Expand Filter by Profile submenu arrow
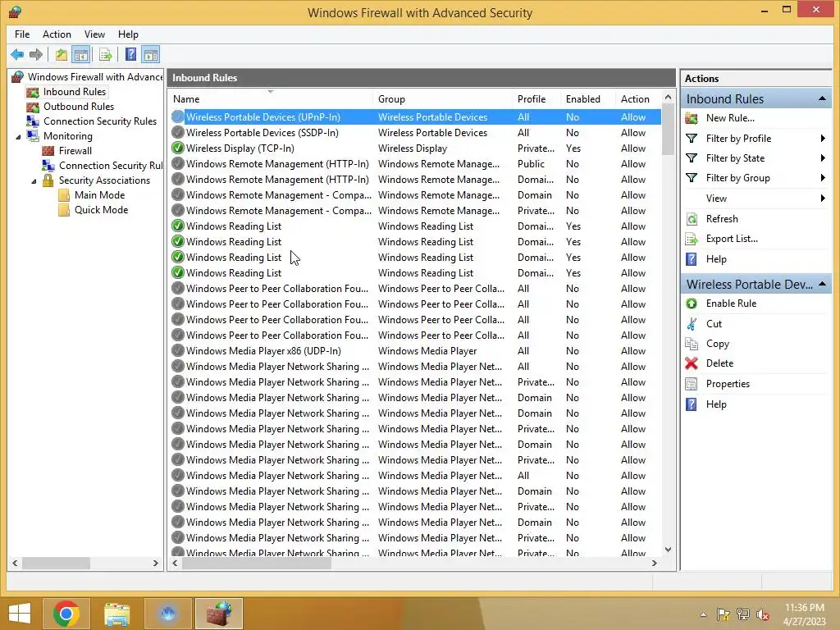Image resolution: width=840 pixels, height=630 pixels. coord(823,138)
